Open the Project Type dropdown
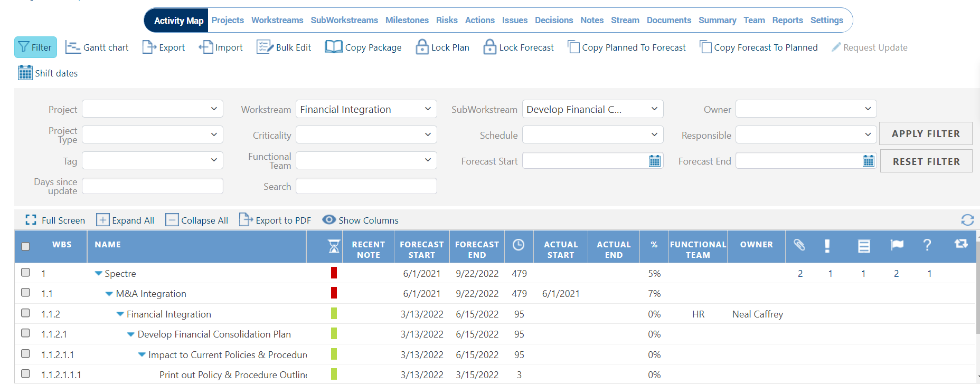This screenshot has width=980, height=385. click(153, 134)
